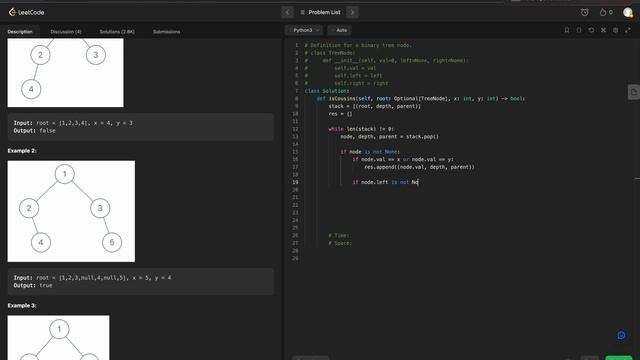This screenshot has width=640, height=360.
Task: Click the 'if node.val == x or node.val == y:' line
Action: 403,160
